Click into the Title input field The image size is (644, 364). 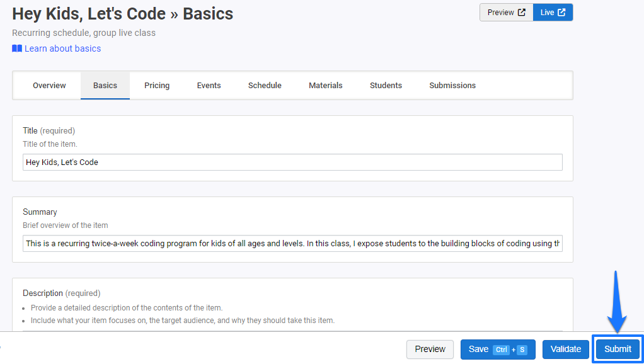[292, 162]
